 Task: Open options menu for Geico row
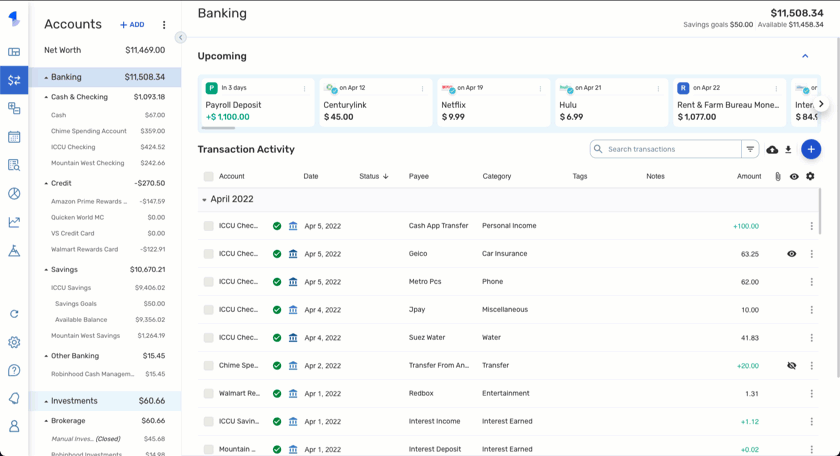tap(812, 254)
